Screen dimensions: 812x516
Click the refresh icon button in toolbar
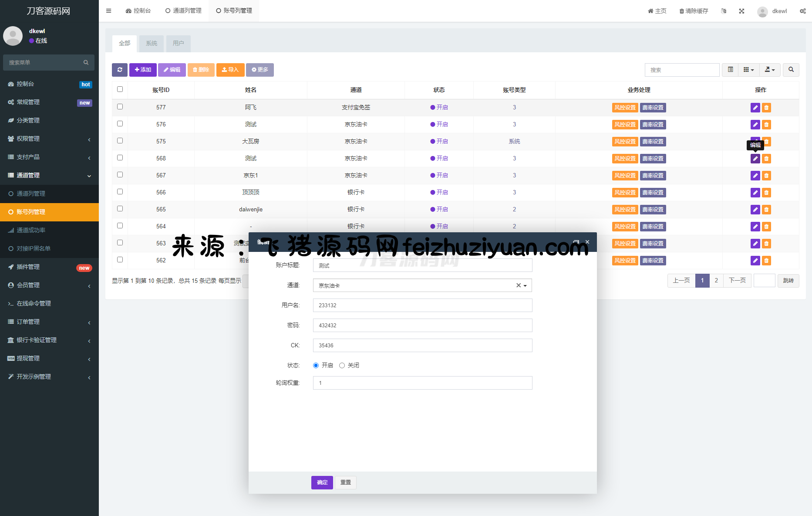coord(120,70)
